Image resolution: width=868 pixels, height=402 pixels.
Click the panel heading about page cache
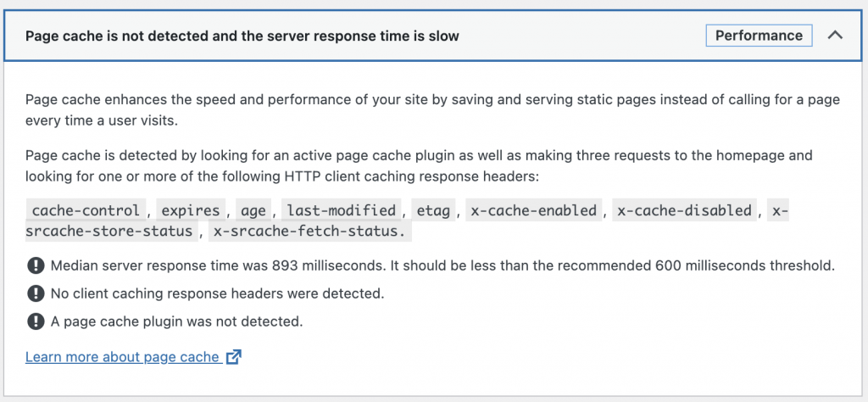[242, 36]
